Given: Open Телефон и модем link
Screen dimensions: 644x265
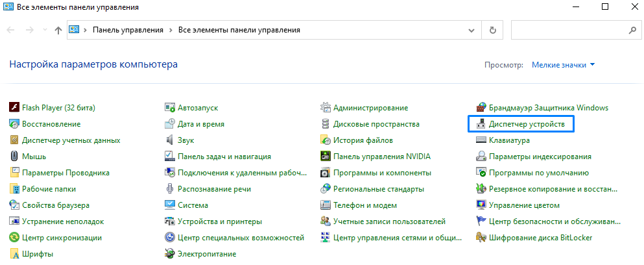Looking at the screenshot, I should pyautogui.click(x=365, y=205).
